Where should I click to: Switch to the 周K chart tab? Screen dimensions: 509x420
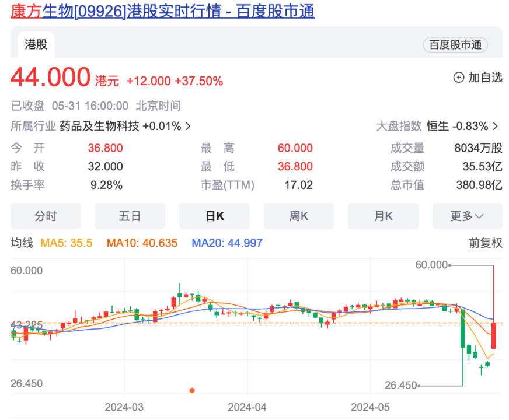point(299,216)
